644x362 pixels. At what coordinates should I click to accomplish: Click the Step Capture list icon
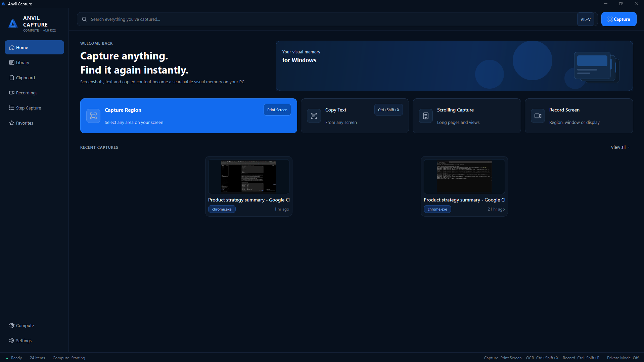point(12,108)
